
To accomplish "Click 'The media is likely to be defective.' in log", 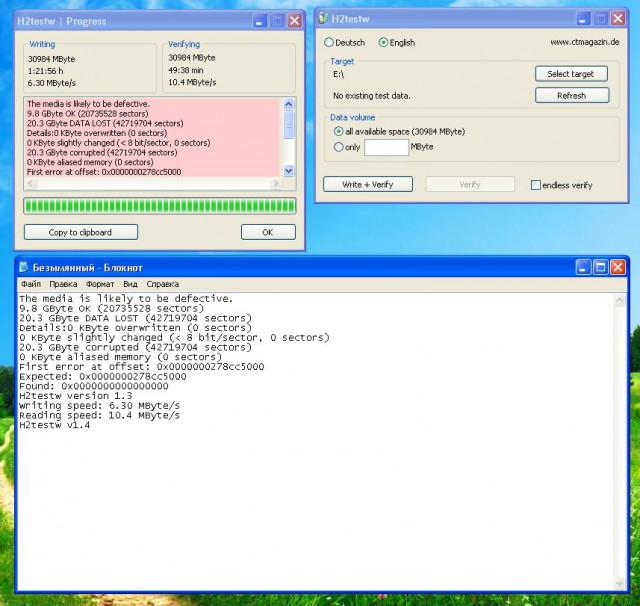I will pos(89,104).
